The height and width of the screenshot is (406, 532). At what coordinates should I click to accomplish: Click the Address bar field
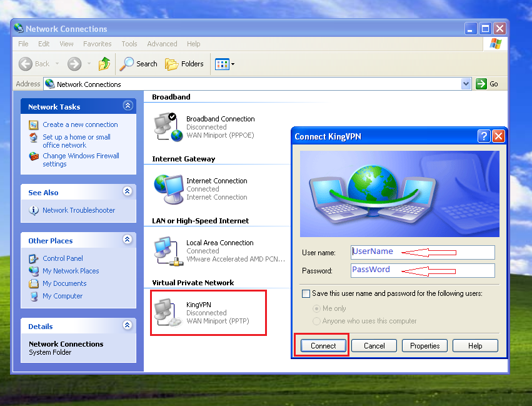[x=257, y=84]
